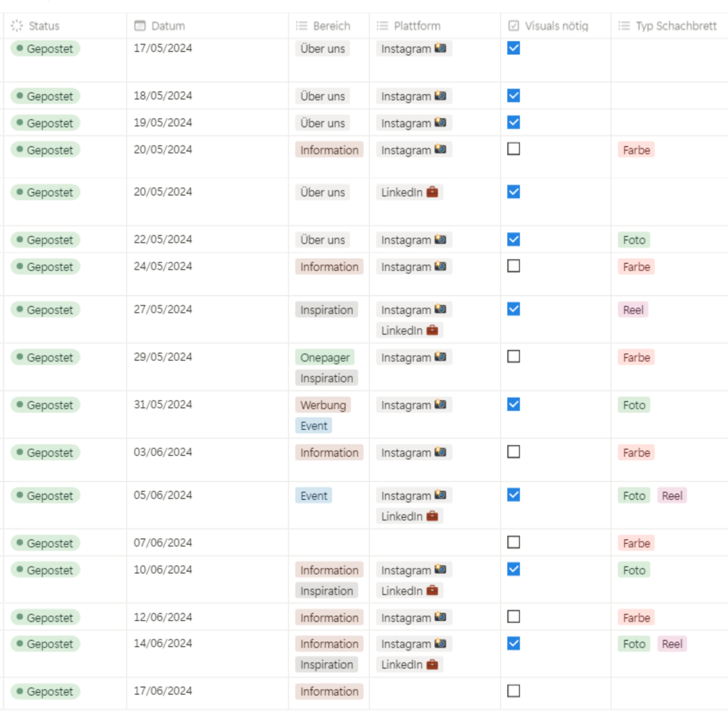Click the Typ Schachbrett list icon in header

(x=624, y=26)
